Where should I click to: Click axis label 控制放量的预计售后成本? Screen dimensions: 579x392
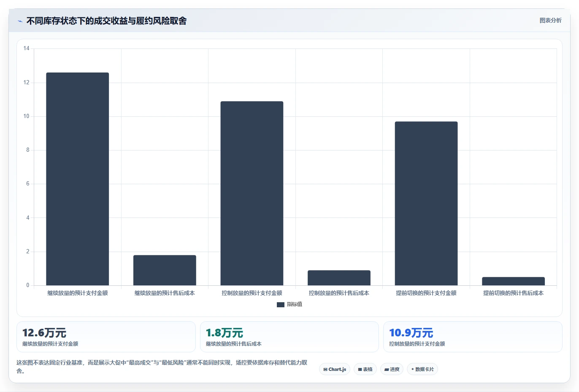pyautogui.click(x=339, y=293)
